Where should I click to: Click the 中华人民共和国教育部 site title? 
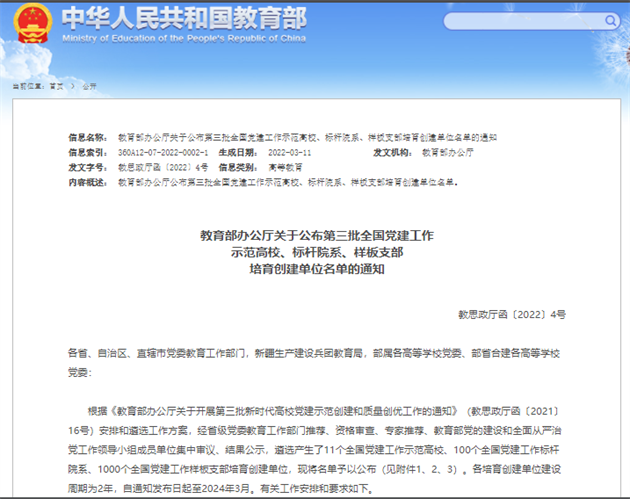184,18
